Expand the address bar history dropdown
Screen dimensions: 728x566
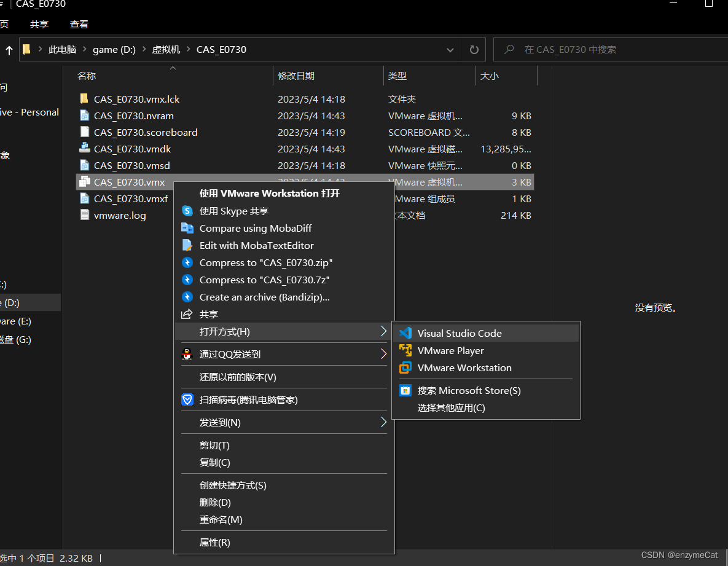pos(450,50)
